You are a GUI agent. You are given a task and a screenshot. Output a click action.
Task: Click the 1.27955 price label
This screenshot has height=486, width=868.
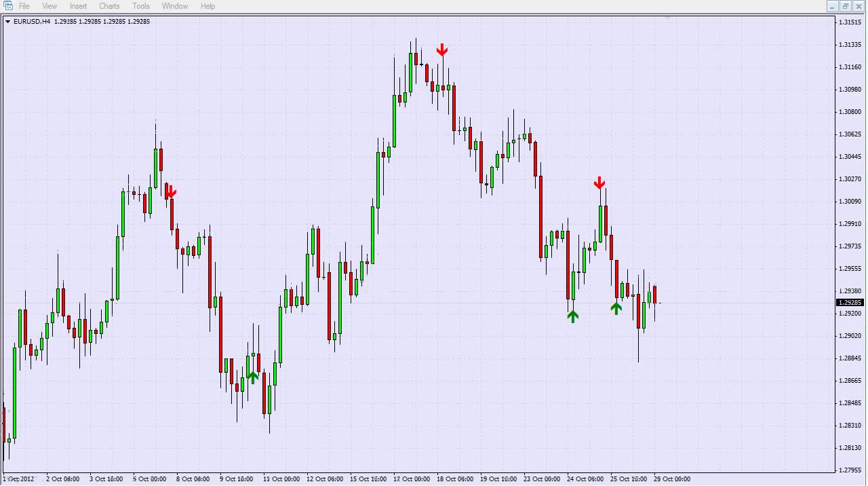pos(850,470)
